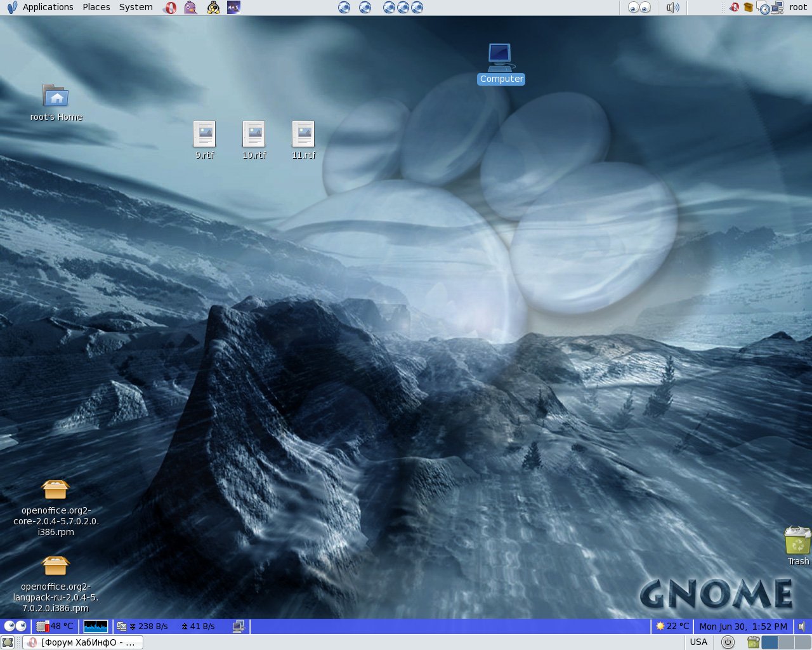This screenshot has height=650, width=812.
Task: Open the Computer desktop icon
Action: pos(500,58)
